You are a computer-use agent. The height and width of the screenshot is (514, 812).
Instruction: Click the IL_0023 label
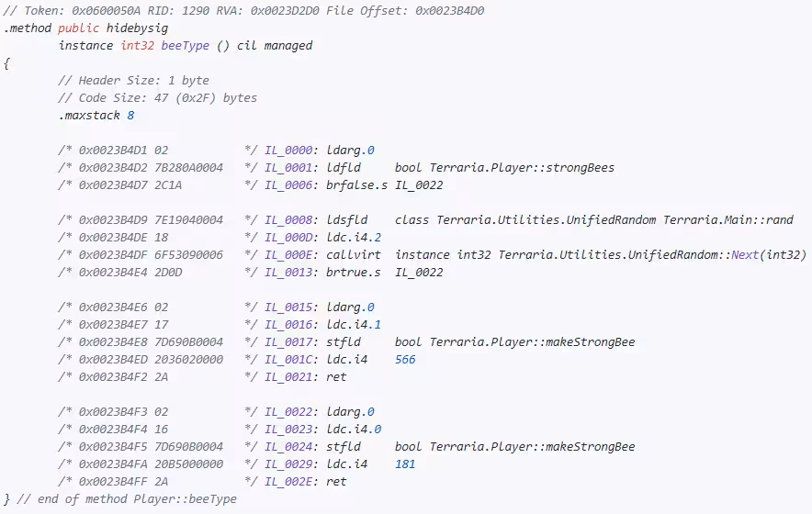288,430
